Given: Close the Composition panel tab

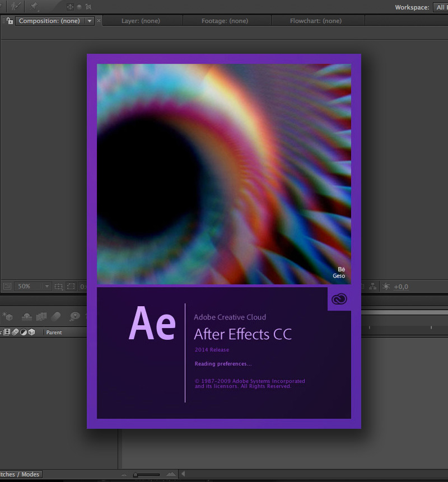Looking at the screenshot, I should (x=99, y=21).
